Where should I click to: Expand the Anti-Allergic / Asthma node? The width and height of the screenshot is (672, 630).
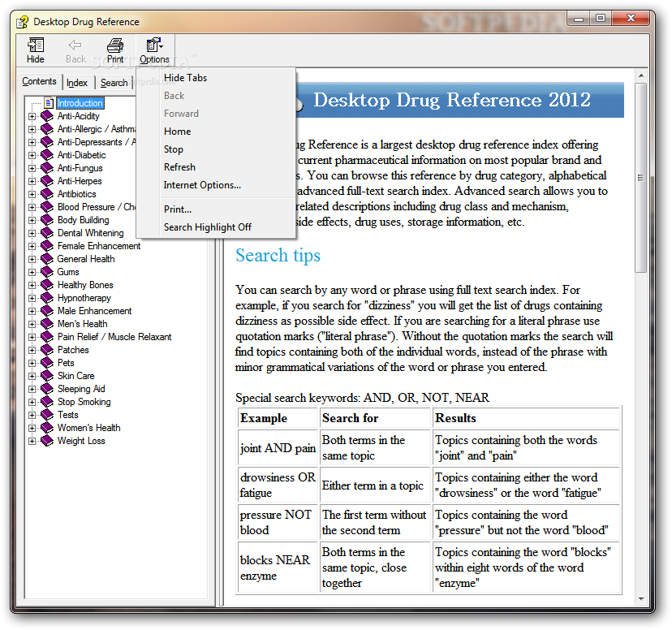click(32, 129)
